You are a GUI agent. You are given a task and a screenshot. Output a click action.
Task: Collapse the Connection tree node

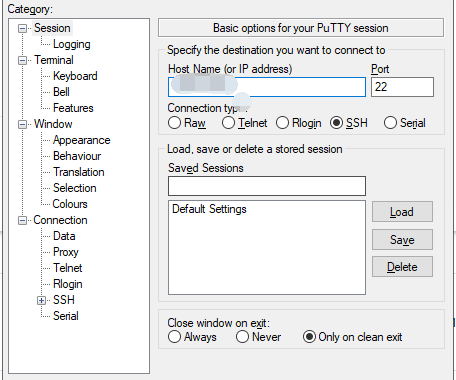[22, 220]
